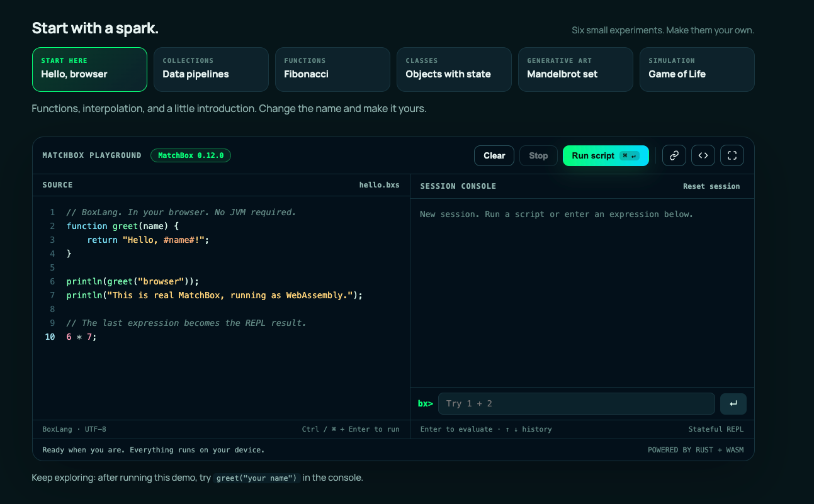Reset the console session
The width and height of the screenshot is (814, 504).
coord(711,186)
